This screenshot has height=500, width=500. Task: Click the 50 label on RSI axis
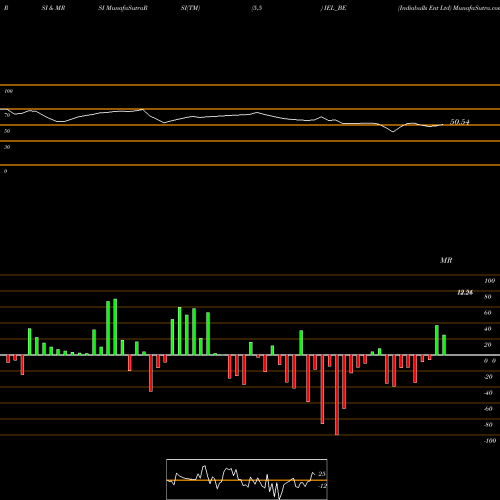coord(7,131)
